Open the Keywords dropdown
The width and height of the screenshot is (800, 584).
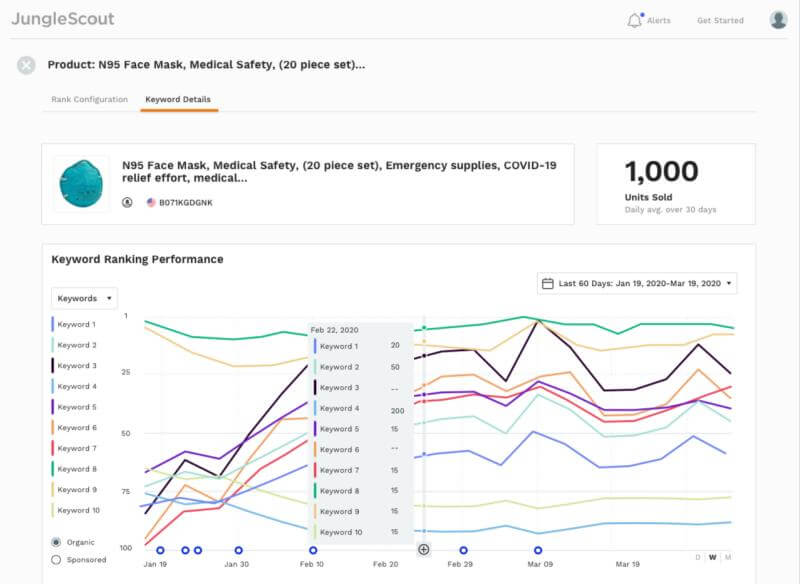tap(84, 298)
